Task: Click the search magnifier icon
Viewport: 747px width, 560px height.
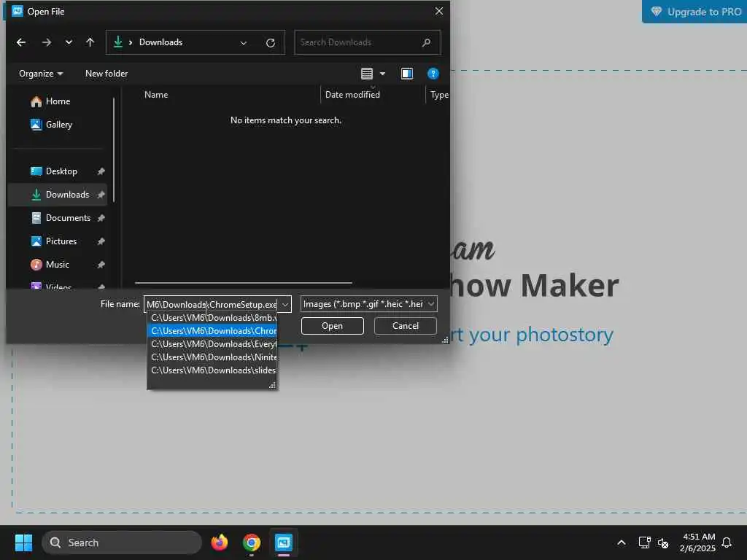Action: point(426,42)
